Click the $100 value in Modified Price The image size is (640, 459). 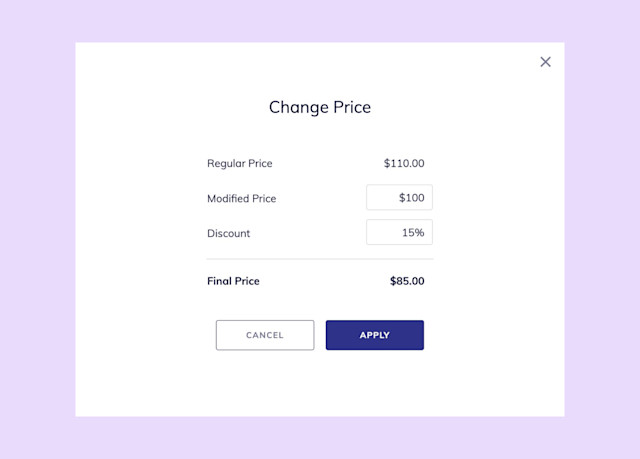tap(411, 198)
